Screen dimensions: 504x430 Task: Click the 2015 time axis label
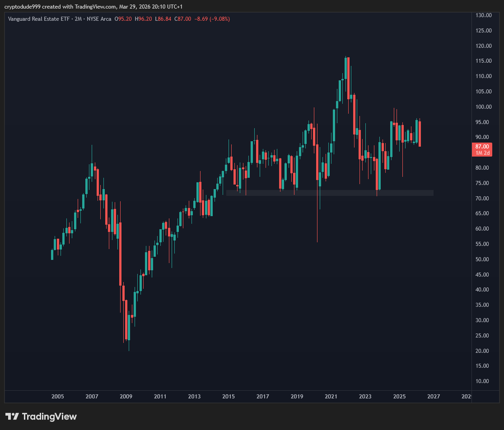229,396
